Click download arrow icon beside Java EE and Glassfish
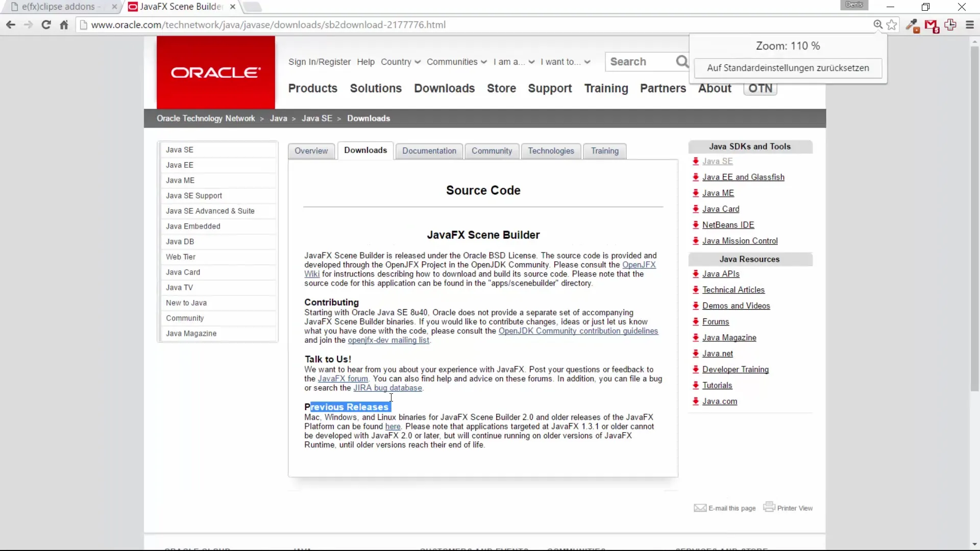 click(696, 177)
